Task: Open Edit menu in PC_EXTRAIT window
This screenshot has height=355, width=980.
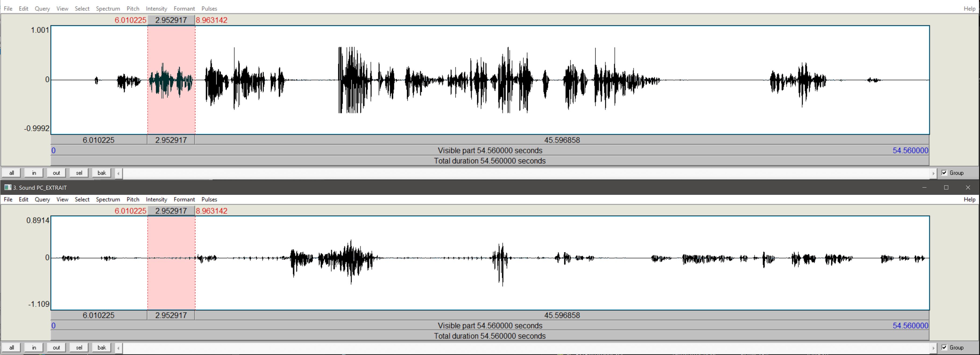Action: coord(24,199)
